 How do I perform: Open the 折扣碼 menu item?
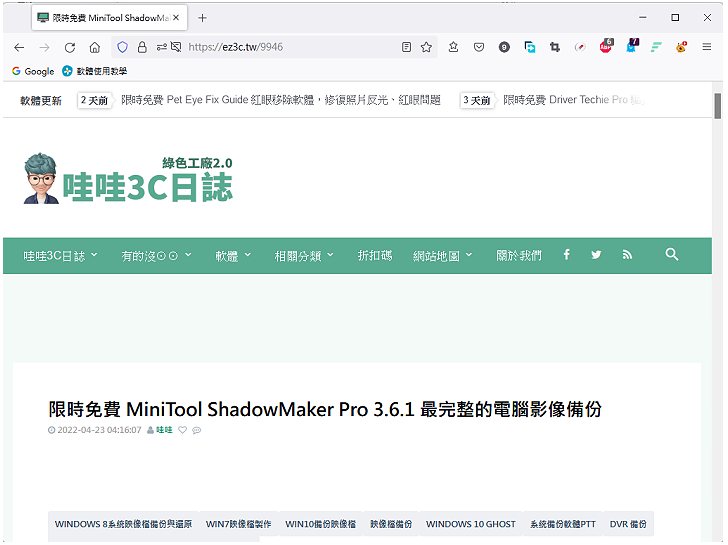pos(375,256)
